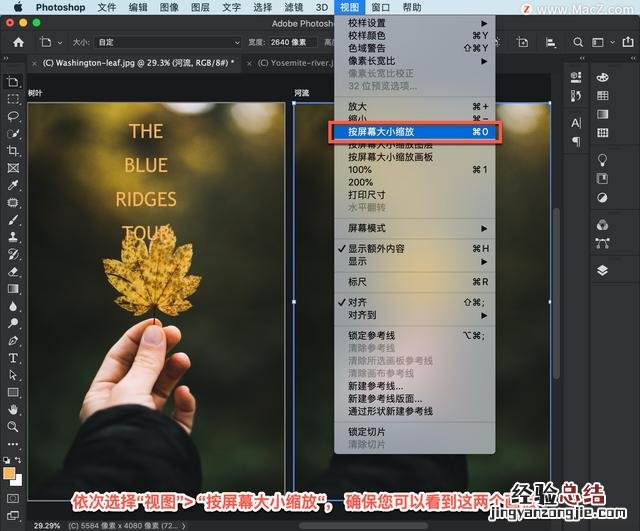Select the Lasso tool
This screenshot has width=640, height=531.
(x=13, y=116)
